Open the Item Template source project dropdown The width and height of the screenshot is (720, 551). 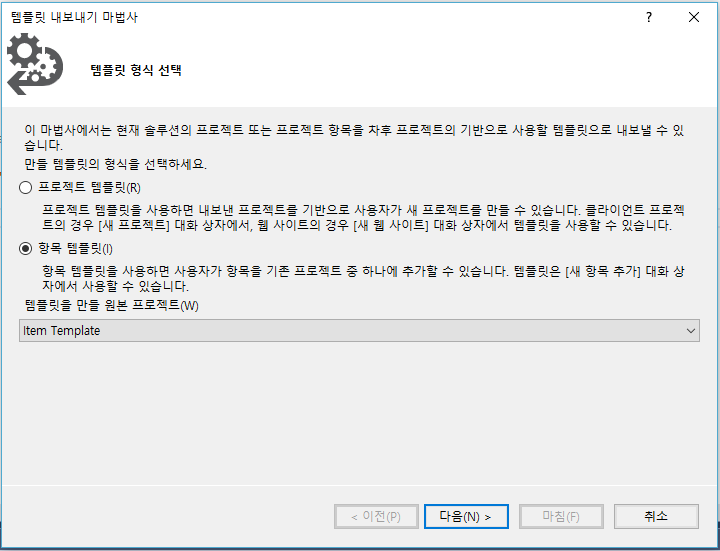(359, 331)
